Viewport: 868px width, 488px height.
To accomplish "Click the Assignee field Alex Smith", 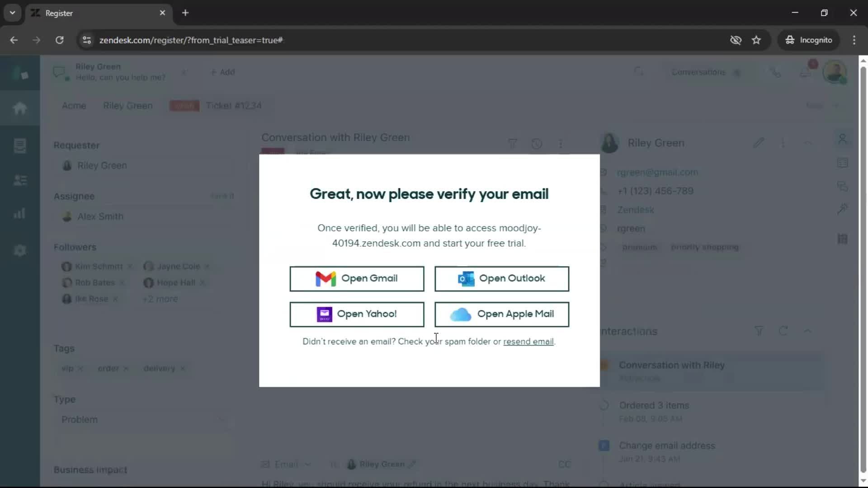I will [x=144, y=217].
